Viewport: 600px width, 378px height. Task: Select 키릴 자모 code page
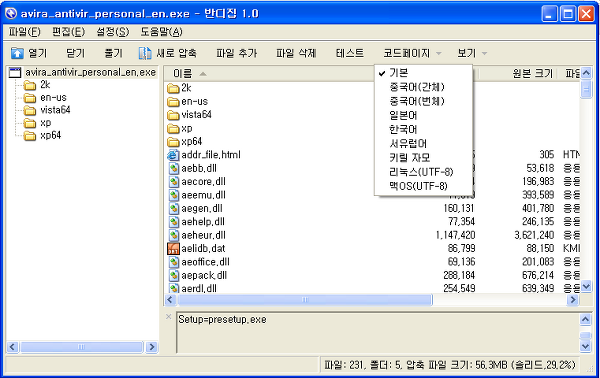[x=423, y=158]
